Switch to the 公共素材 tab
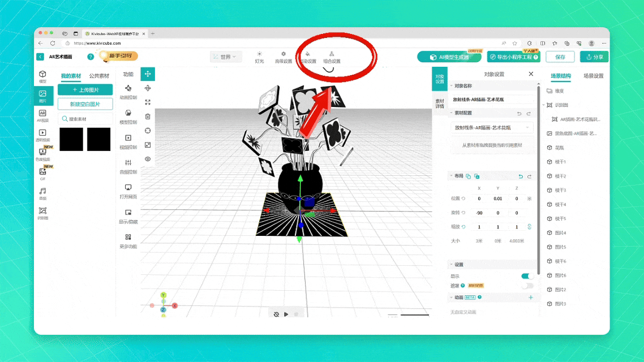The image size is (644, 362). [x=99, y=76]
